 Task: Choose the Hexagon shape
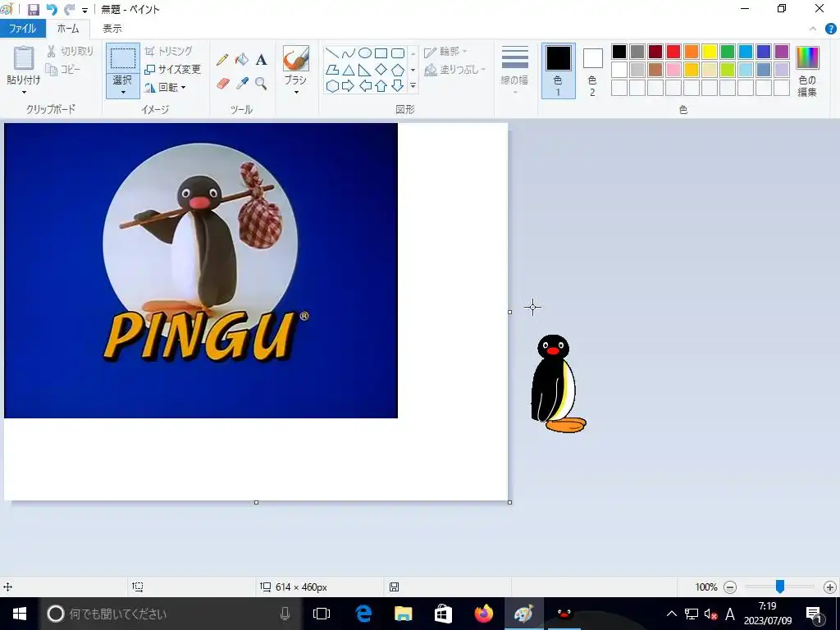pyautogui.click(x=332, y=85)
